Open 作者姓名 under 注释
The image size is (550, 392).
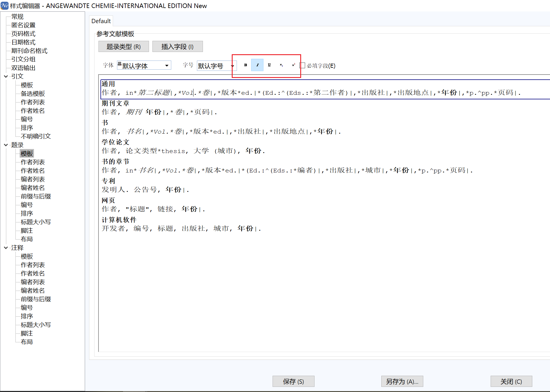pyautogui.click(x=33, y=274)
